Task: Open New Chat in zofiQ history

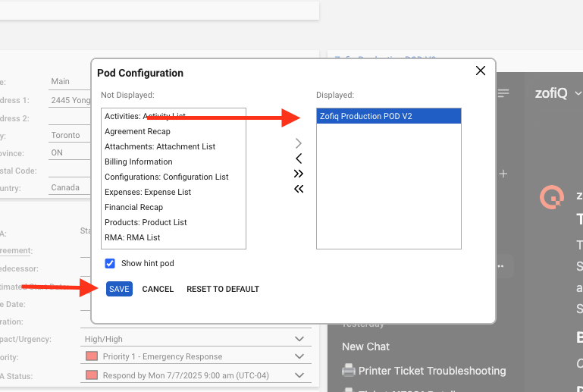Action: (x=365, y=347)
